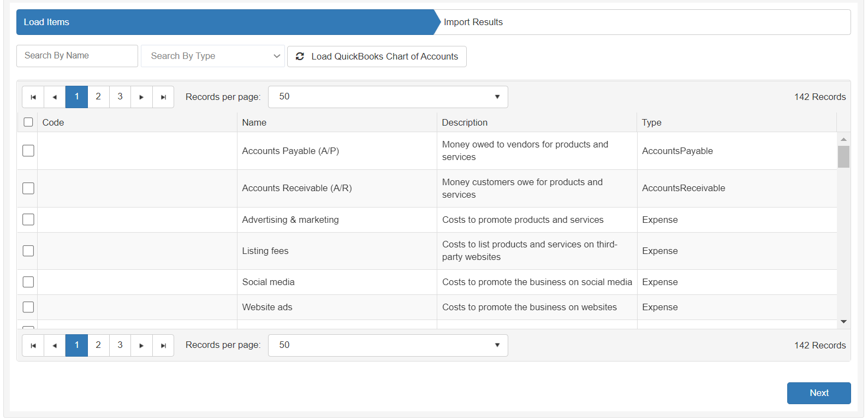
Task: Go to first page in top pagination
Action: pyautogui.click(x=33, y=97)
